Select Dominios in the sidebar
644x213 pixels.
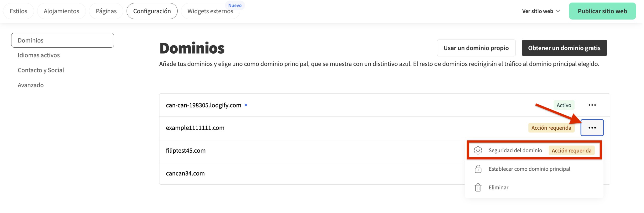pyautogui.click(x=62, y=40)
